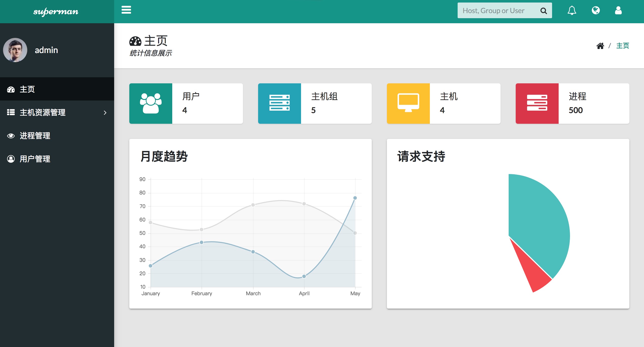644x347 pixels.
Task: Click the notification bell icon
Action: pos(572,11)
